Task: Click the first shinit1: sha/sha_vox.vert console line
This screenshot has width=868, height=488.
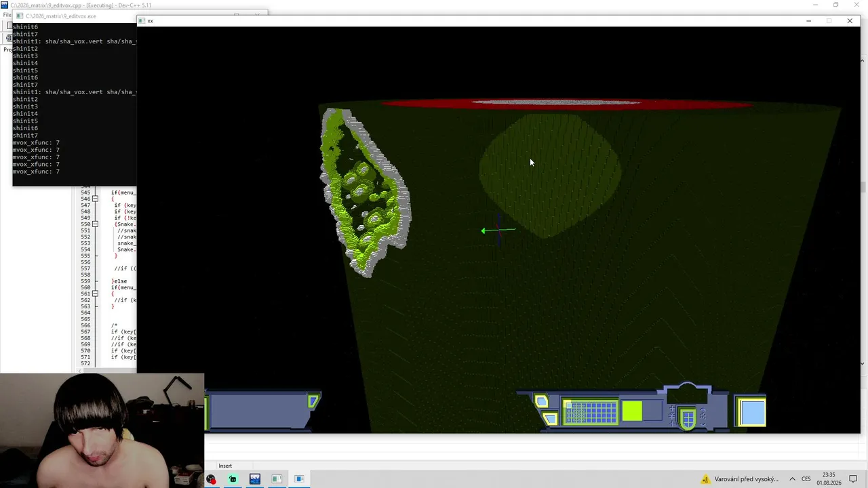Action: 75,41
